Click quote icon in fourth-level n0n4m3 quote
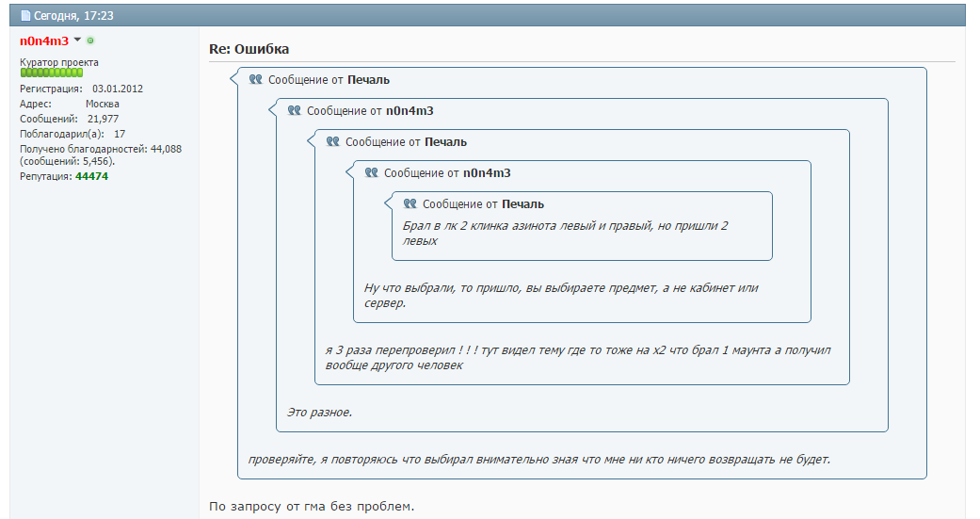This screenshot has width=980, height=519. (x=371, y=173)
